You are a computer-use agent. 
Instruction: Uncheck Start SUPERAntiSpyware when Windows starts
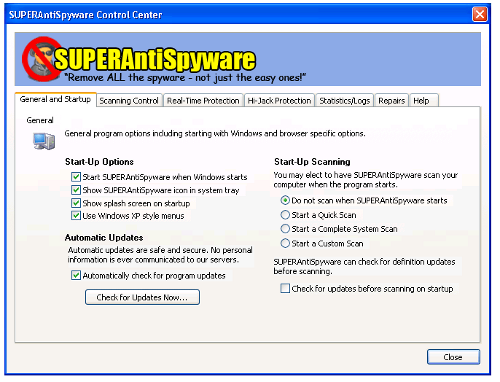[x=76, y=177]
